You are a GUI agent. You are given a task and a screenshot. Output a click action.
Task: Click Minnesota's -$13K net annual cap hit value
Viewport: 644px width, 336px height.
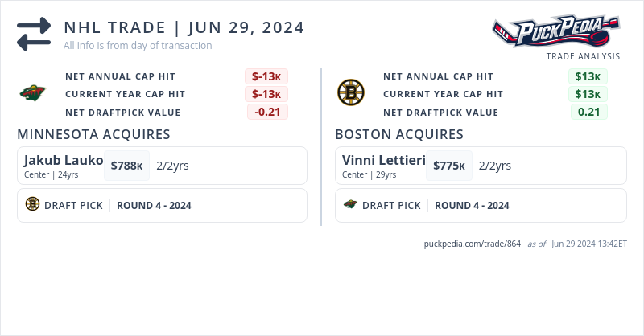266,76
